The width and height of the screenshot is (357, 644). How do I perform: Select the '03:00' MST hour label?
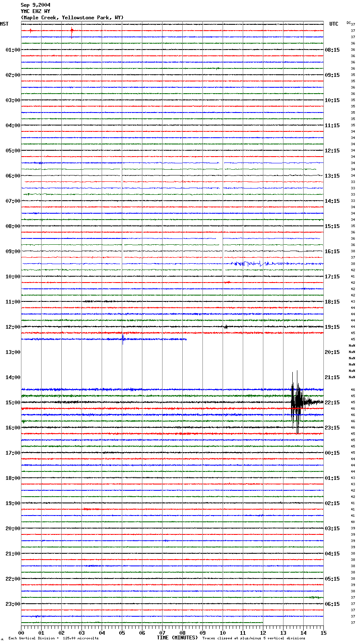point(13,100)
